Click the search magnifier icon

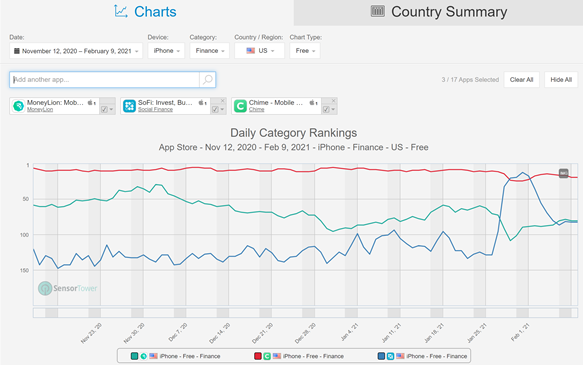click(207, 80)
